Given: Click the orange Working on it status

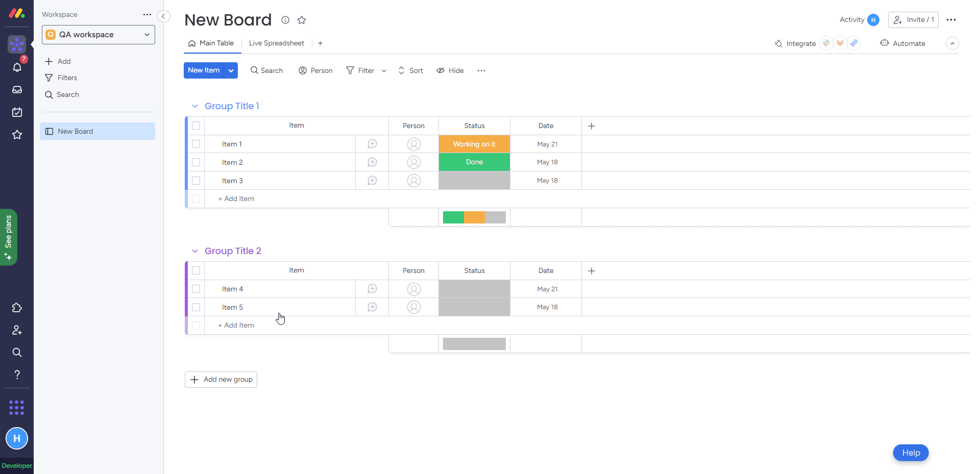Looking at the screenshot, I should click(474, 144).
